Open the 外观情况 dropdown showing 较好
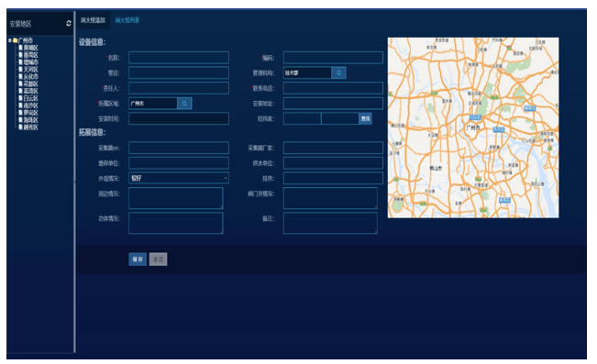Screen dimensions: 597x364 [x=179, y=178]
